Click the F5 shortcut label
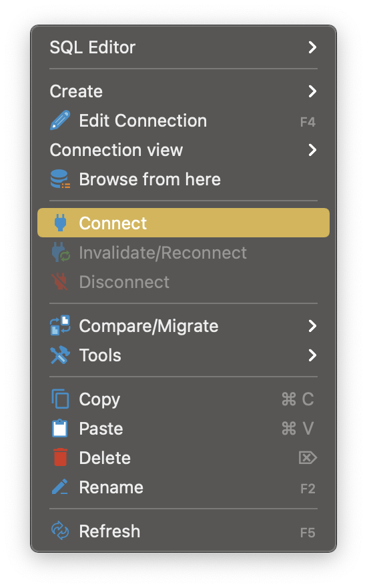The height and width of the screenshot is (588, 367). (308, 533)
